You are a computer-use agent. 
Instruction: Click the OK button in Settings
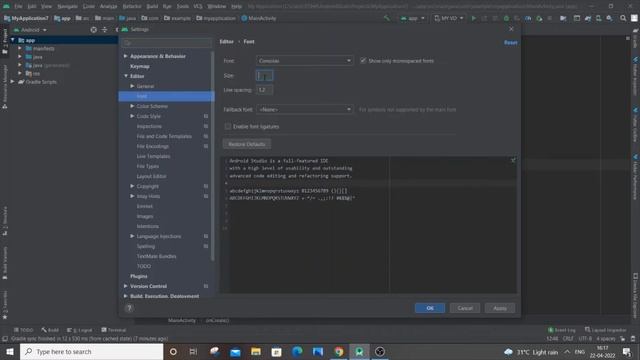(430, 308)
